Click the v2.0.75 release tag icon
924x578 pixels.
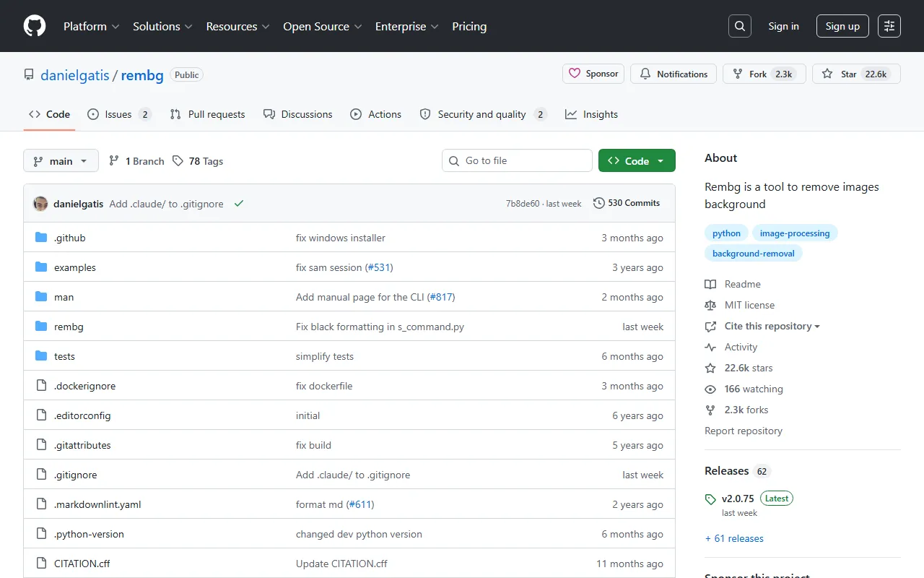pyautogui.click(x=710, y=499)
